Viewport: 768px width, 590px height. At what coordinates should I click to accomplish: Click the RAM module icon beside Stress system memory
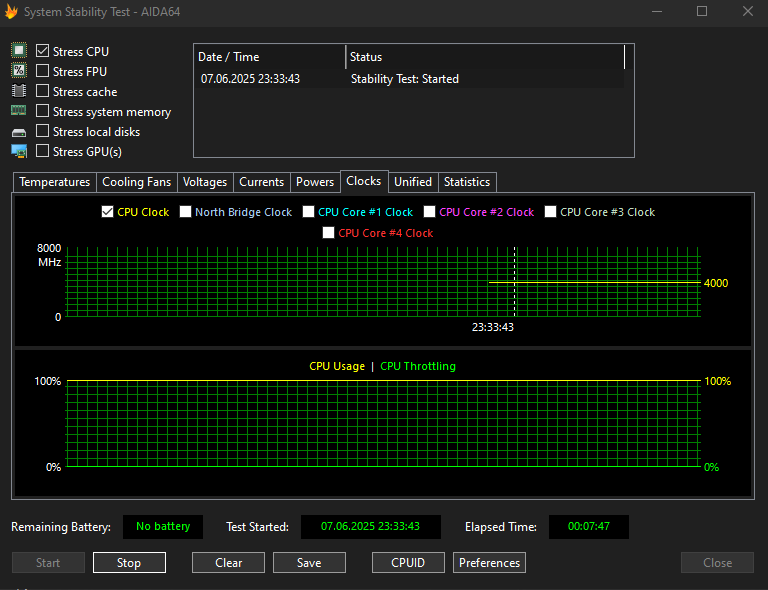tap(19, 111)
